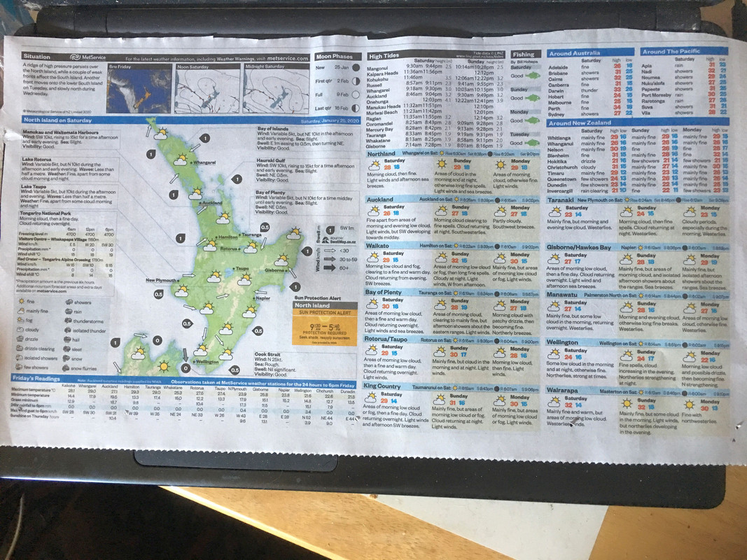Viewport: 747px width, 560px height.
Task: Select the 'Situation' section heading
Action: pos(36,56)
